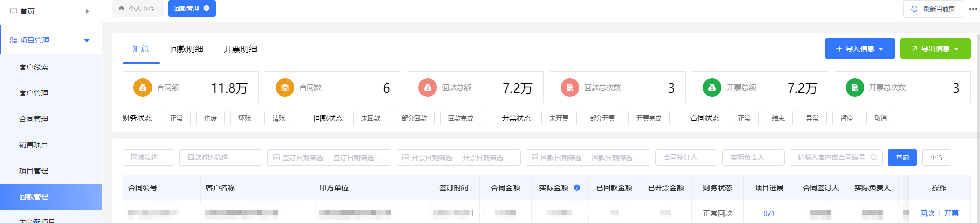980x223 pixels.
Task: Switch to the 开票明细 tab
Action: click(240, 49)
